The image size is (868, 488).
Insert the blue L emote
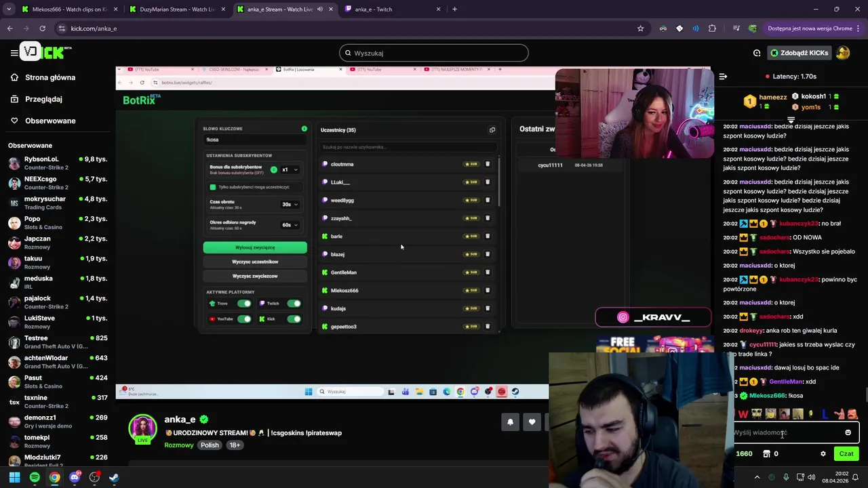(x=825, y=414)
